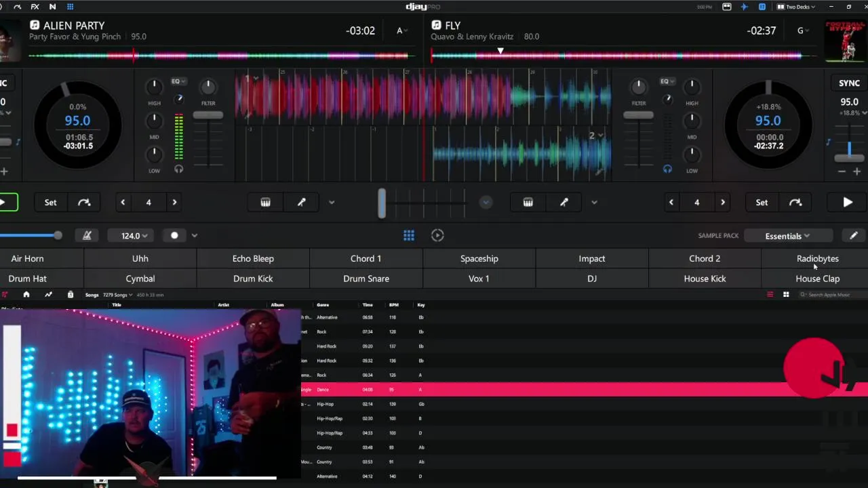Open the FX panel in top toolbar
The height and width of the screenshot is (488, 868).
(35, 7)
